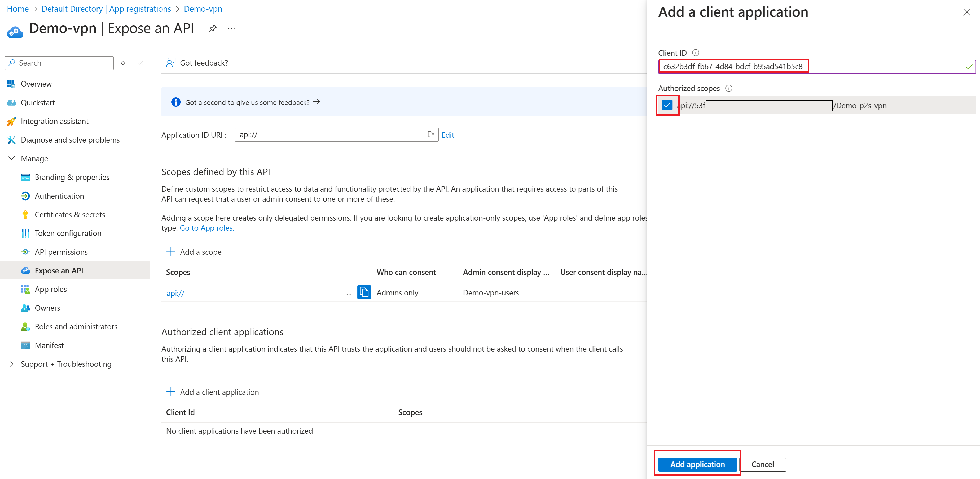Copy the Application ID URI with the copy icon
Image resolution: width=980 pixels, height=479 pixels.
431,135
